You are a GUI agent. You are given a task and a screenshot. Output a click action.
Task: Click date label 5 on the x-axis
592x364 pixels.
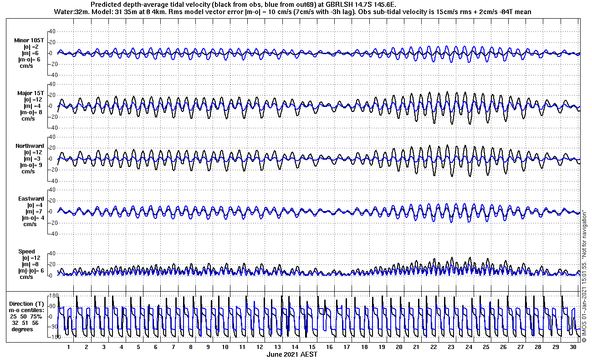(138, 347)
